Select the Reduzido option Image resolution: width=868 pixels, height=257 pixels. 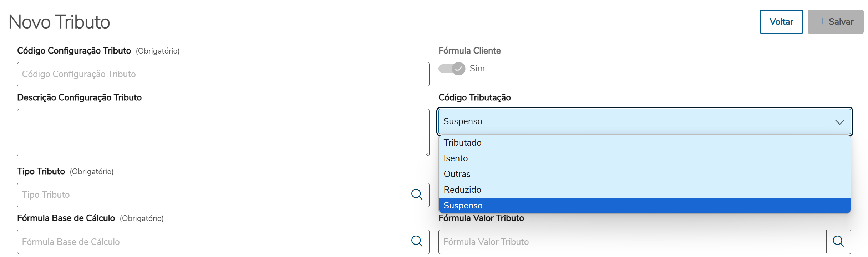(462, 190)
